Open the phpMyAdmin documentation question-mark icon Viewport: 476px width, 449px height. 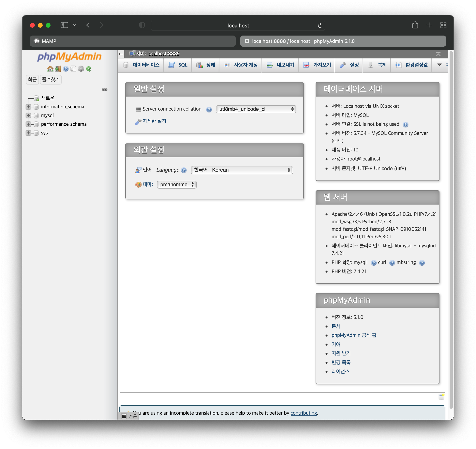[x=66, y=69]
